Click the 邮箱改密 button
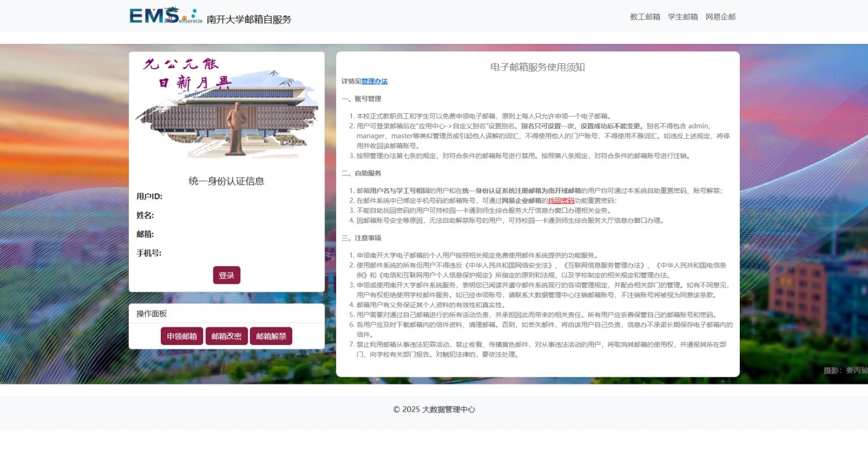Screen dimensions: 868x451 [227, 336]
